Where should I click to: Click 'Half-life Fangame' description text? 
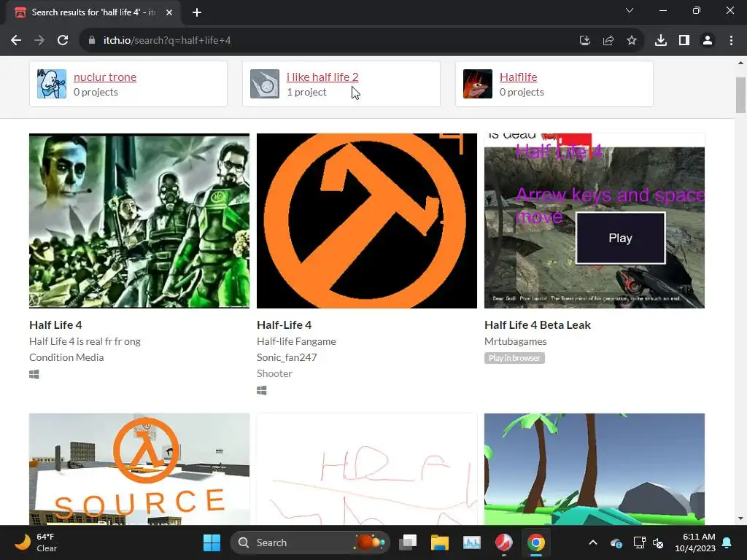coord(296,341)
